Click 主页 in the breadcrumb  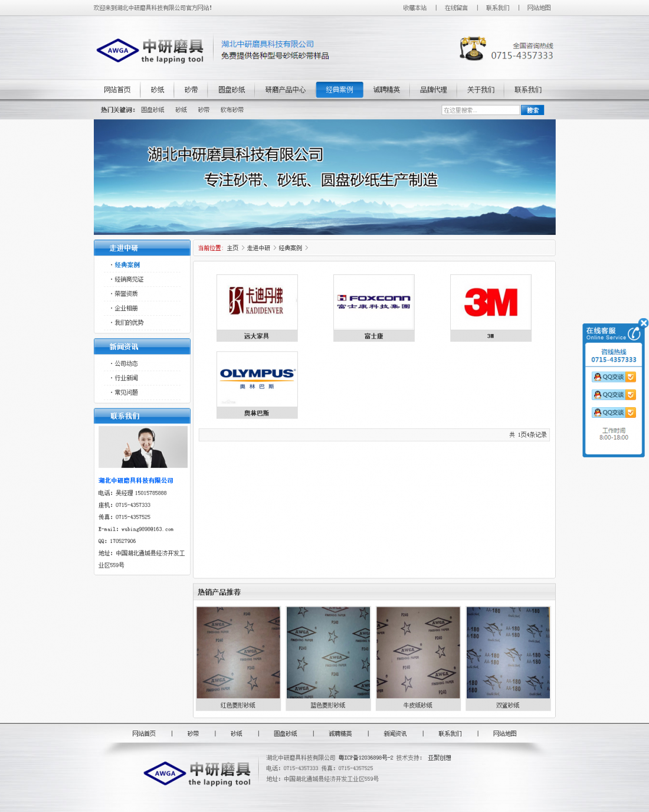pos(232,248)
